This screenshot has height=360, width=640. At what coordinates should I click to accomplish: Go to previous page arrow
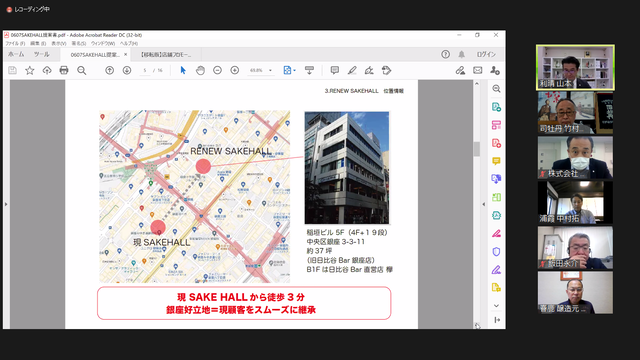click(x=109, y=71)
